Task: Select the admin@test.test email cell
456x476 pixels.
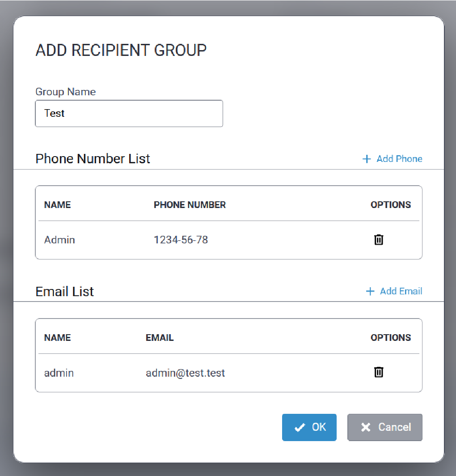Action: click(185, 373)
